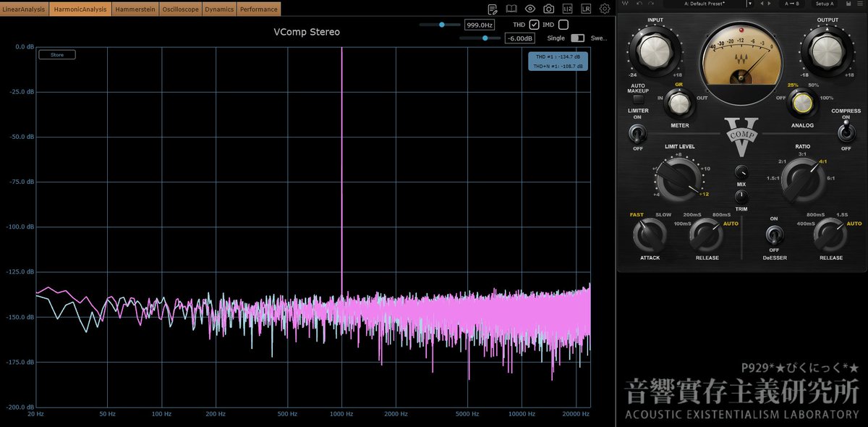Screen dimensions: 868x427
Task: Click the -6.00dB level field
Action: [x=519, y=38]
